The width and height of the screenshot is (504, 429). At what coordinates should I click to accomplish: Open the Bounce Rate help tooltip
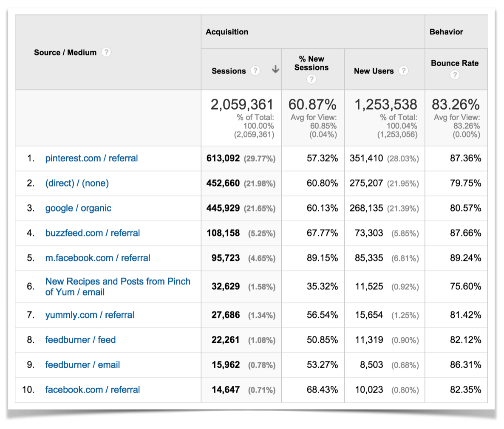tap(455, 75)
